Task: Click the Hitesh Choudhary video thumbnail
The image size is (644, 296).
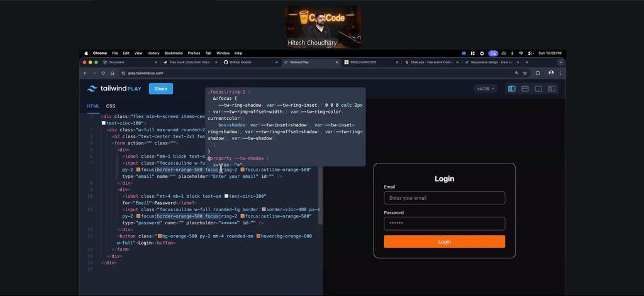Action: point(323,27)
